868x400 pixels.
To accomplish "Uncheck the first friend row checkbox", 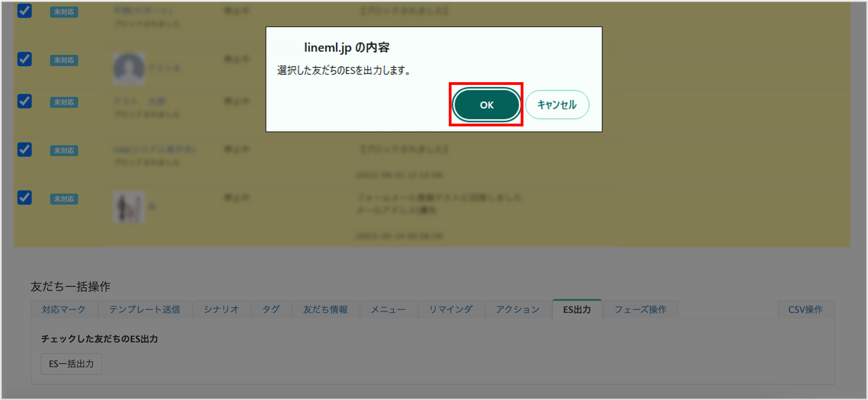I will (25, 11).
